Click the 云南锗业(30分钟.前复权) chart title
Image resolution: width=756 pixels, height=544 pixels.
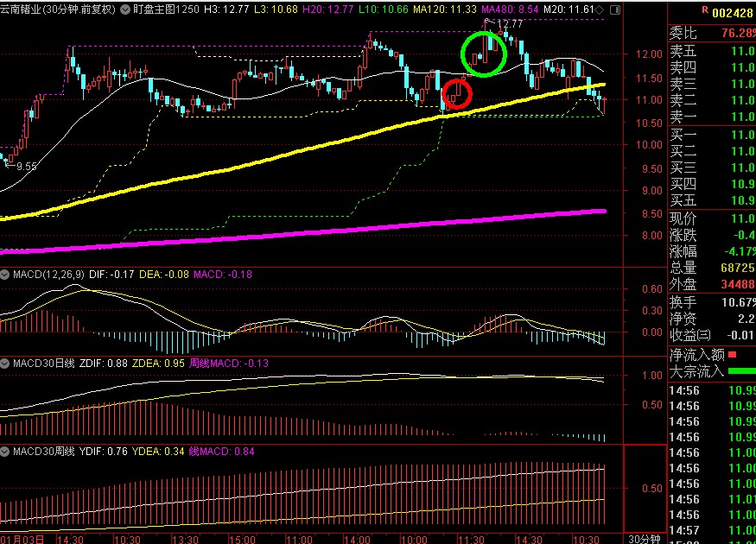(x=58, y=9)
